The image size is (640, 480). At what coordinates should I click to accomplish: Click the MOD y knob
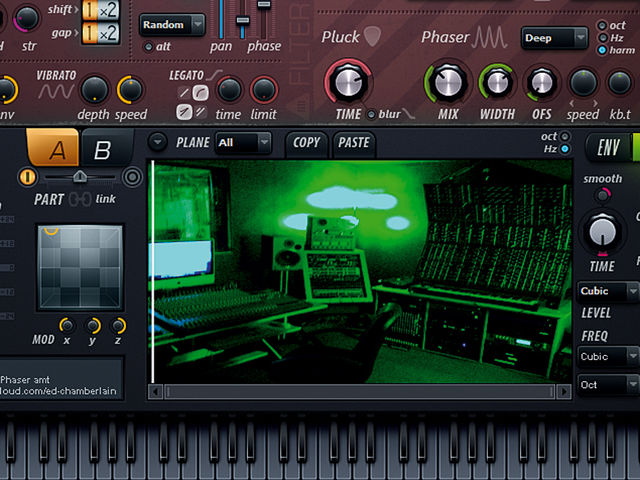[x=93, y=325]
